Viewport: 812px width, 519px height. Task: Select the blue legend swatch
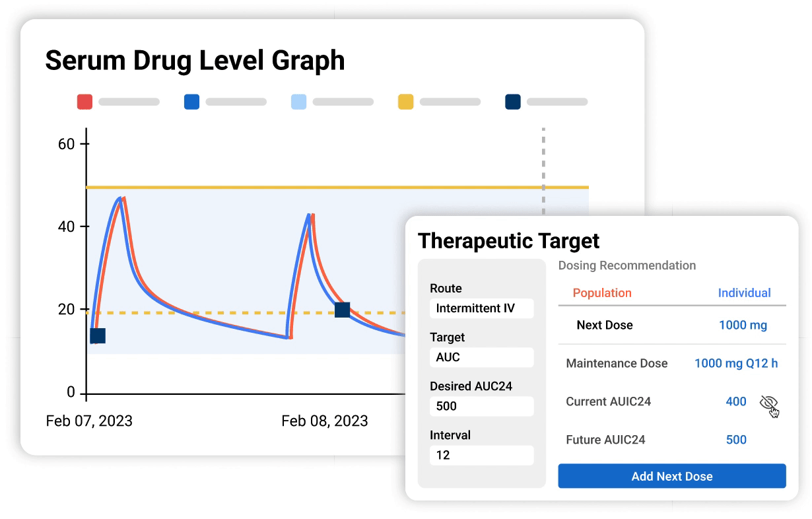point(191,101)
